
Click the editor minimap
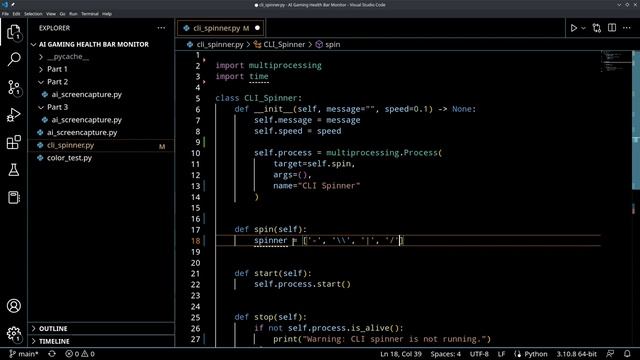(x=616, y=61)
